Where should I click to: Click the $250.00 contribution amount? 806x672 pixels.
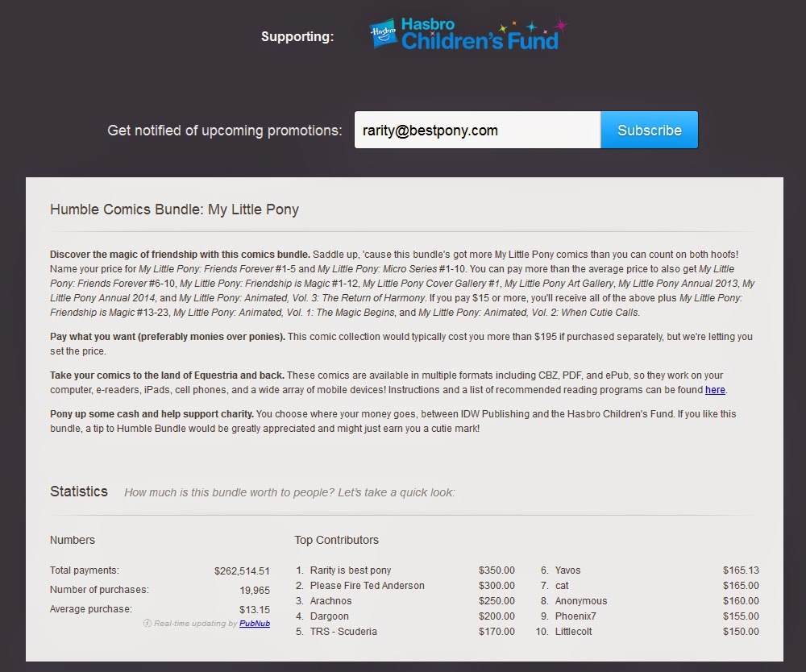point(496,601)
